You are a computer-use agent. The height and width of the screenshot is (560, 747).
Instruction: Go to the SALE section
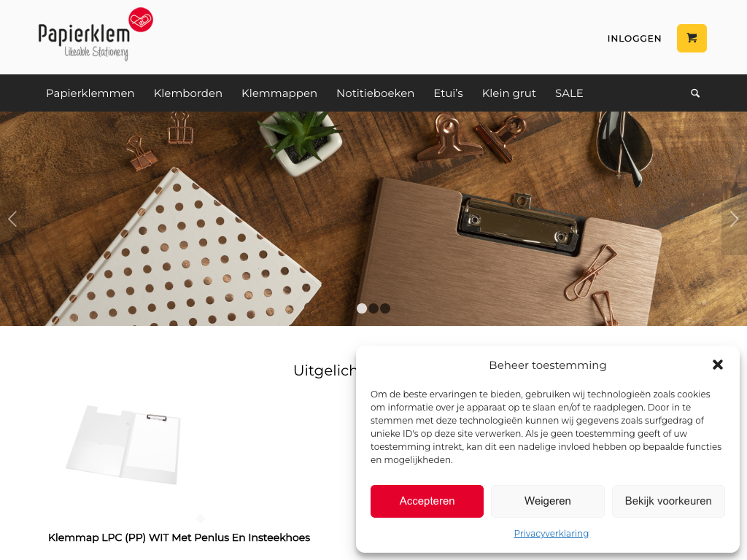(569, 93)
